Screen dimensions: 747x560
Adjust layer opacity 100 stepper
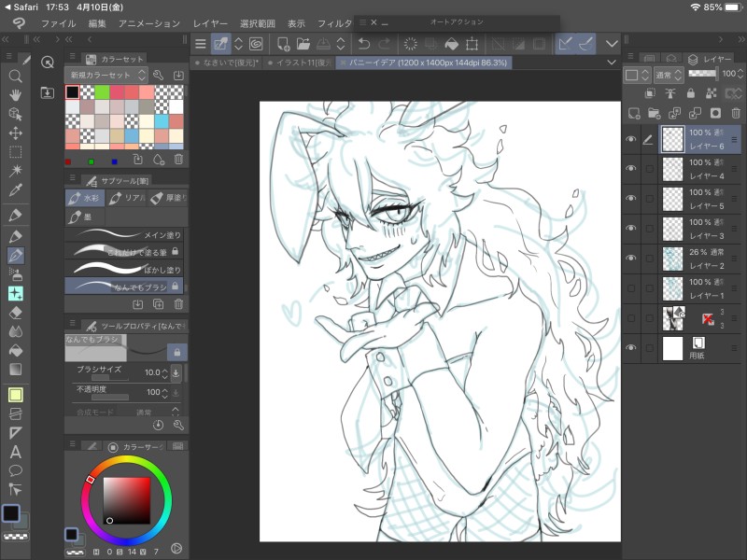coord(740,74)
